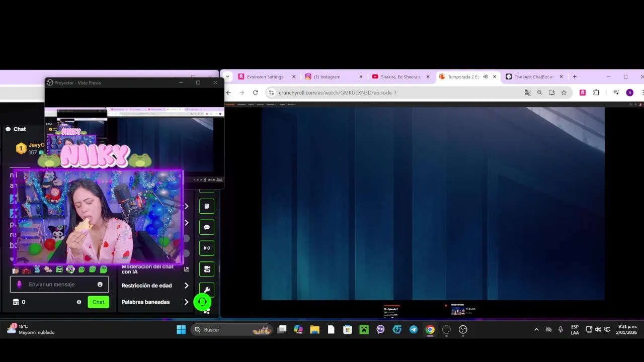Image resolution: width=644 pixels, height=362 pixels.
Task: Open the weather widget showing 15°C
Action: (30, 330)
